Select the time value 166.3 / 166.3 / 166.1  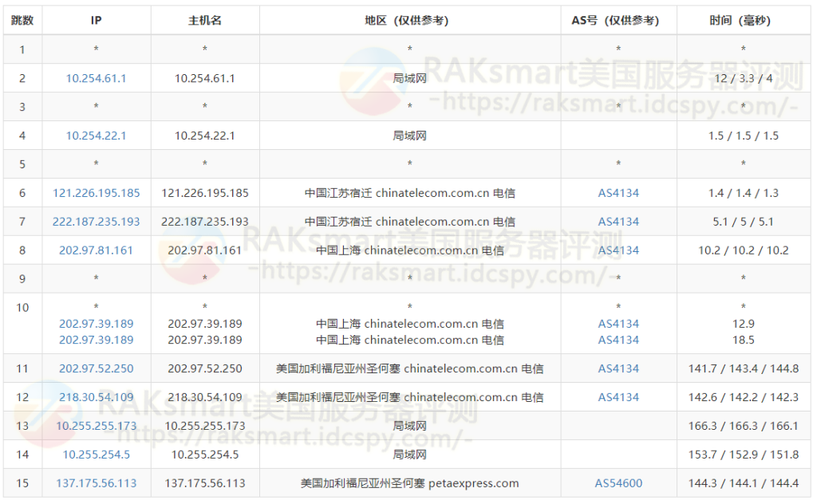744,425
